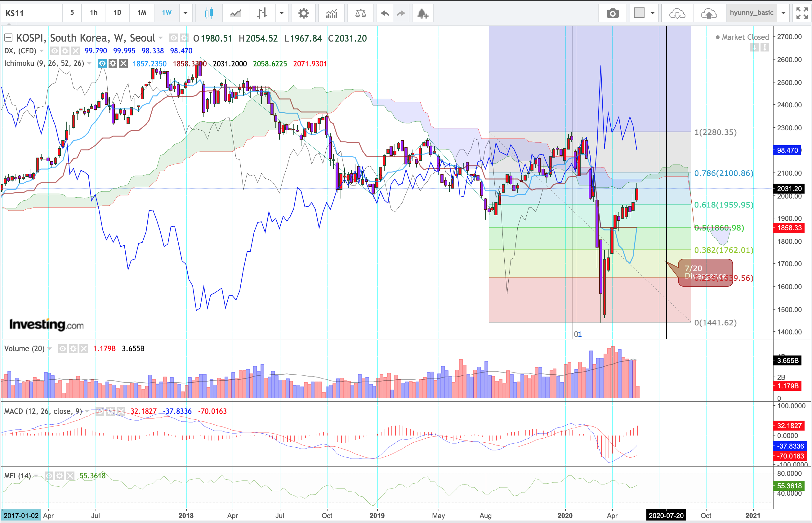Open hyunny_basic layout dropdown arrow

point(783,13)
